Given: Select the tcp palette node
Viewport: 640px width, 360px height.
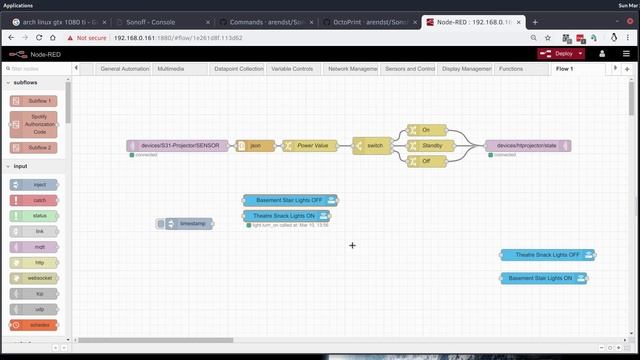Looking at the screenshot, I should coord(33,293).
